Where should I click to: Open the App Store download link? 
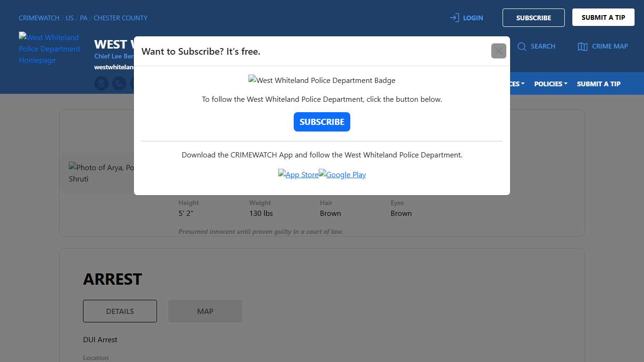298,174
